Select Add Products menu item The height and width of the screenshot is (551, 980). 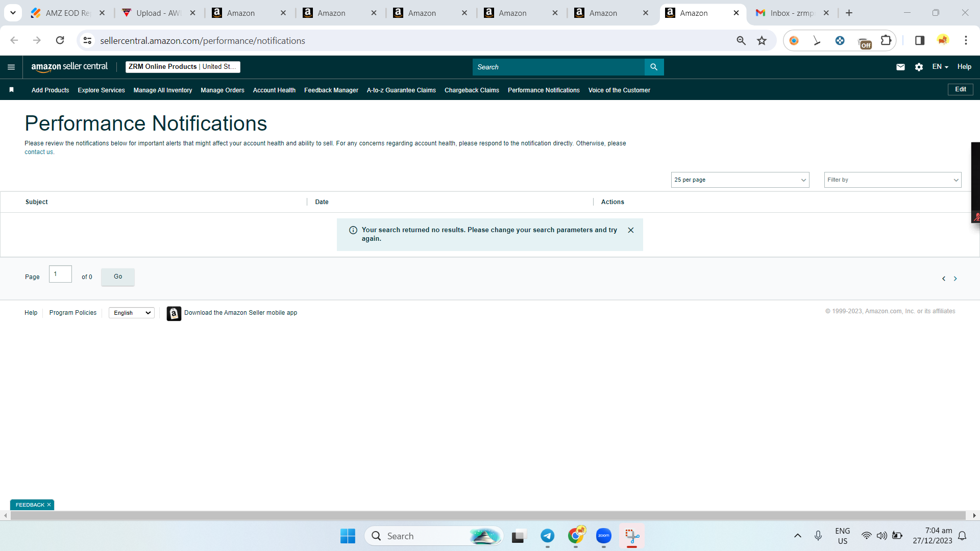click(x=50, y=90)
